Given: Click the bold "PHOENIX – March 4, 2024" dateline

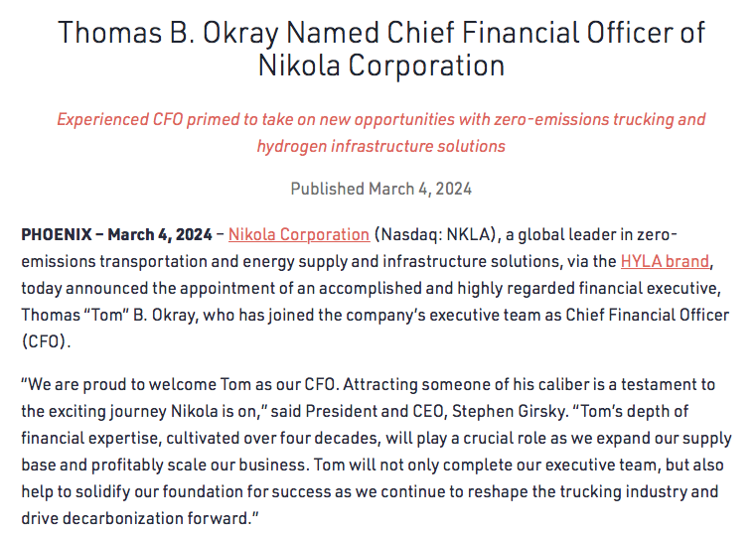Looking at the screenshot, I should 116,234.
